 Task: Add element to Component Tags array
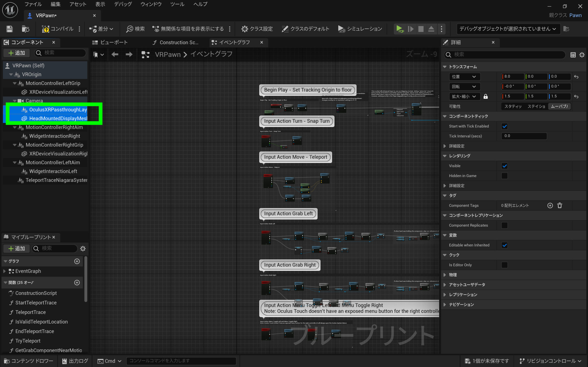pos(550,206)
